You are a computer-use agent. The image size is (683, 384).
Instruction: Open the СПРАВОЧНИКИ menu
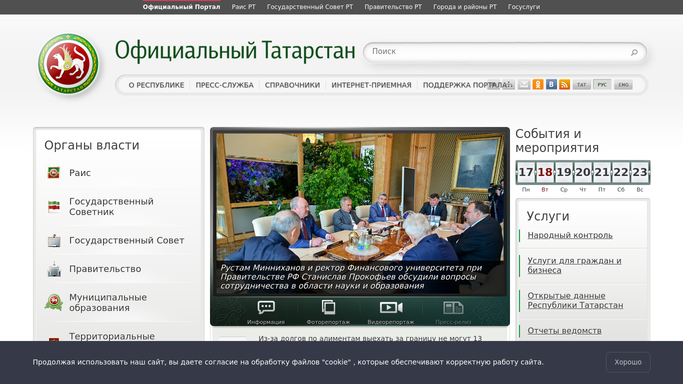point(292,85)
